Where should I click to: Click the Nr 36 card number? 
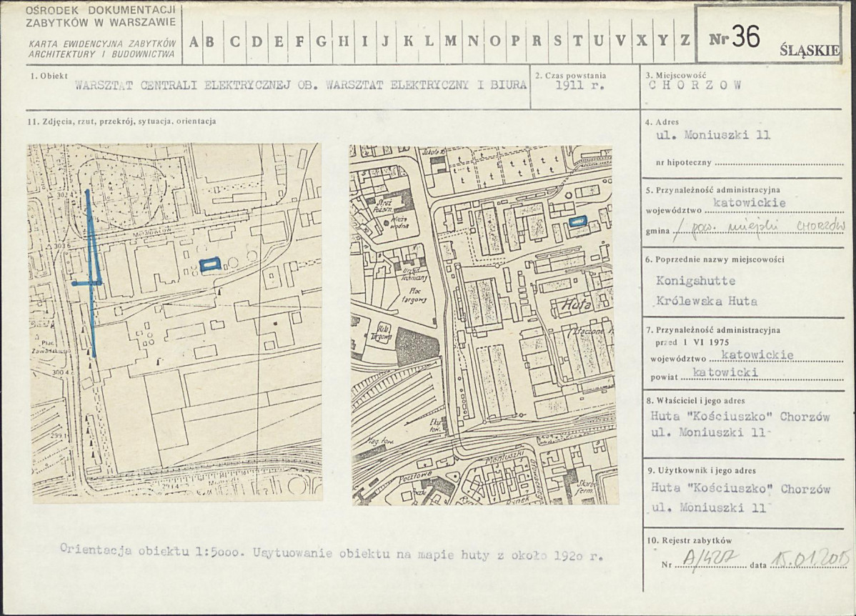click(x=735, y=38)
